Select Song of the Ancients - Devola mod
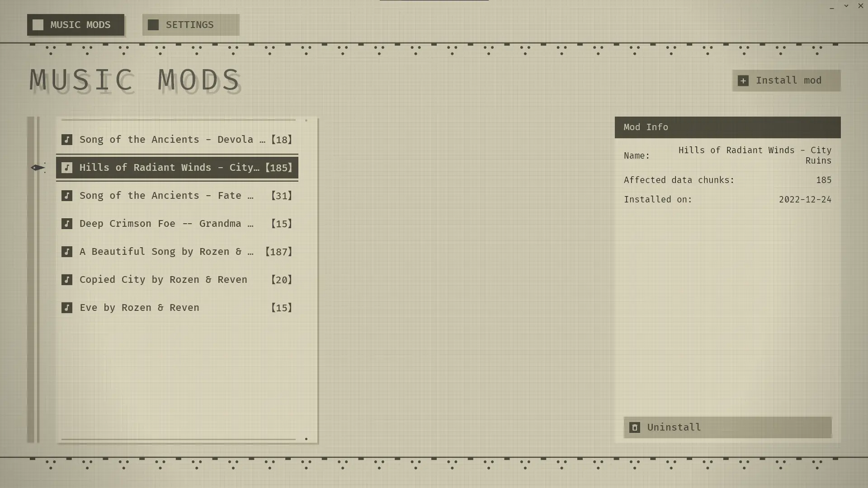This screenshot has width=868, height=488. click(177, 140)
